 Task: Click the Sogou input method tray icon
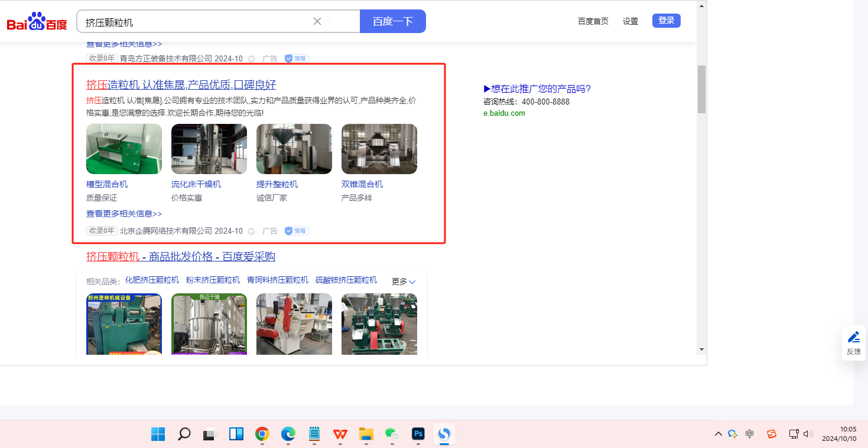click(x=771, y=434)
